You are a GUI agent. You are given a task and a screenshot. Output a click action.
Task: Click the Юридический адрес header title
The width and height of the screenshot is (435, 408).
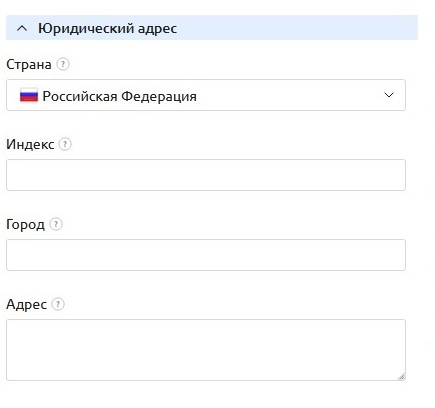coord(107,29)
